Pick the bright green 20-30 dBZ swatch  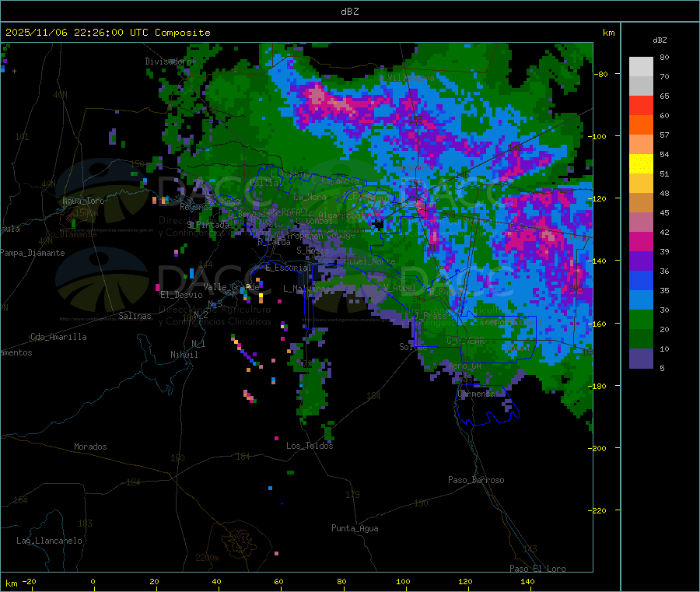[x=641, y=319]
